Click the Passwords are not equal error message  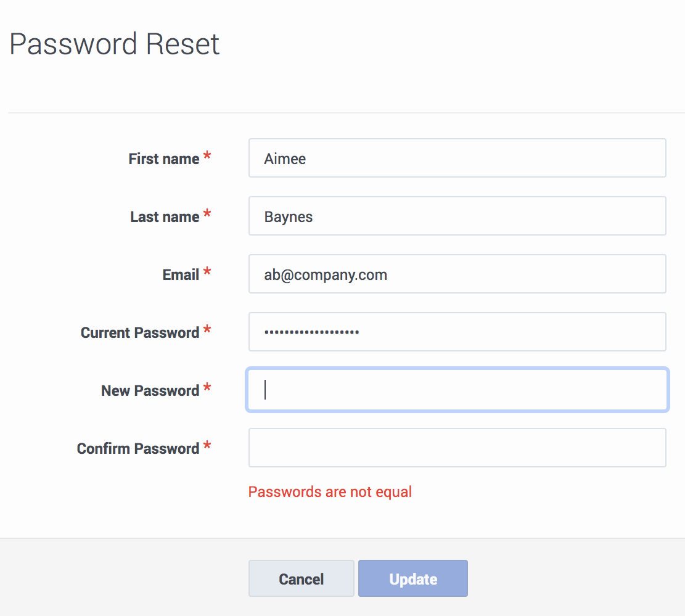(x=330, y=492)
